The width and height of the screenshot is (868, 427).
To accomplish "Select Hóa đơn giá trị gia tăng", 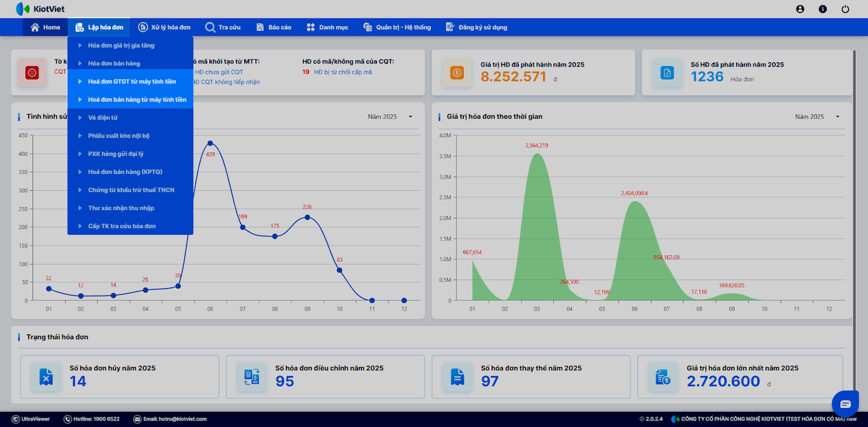I will point(121,46).
